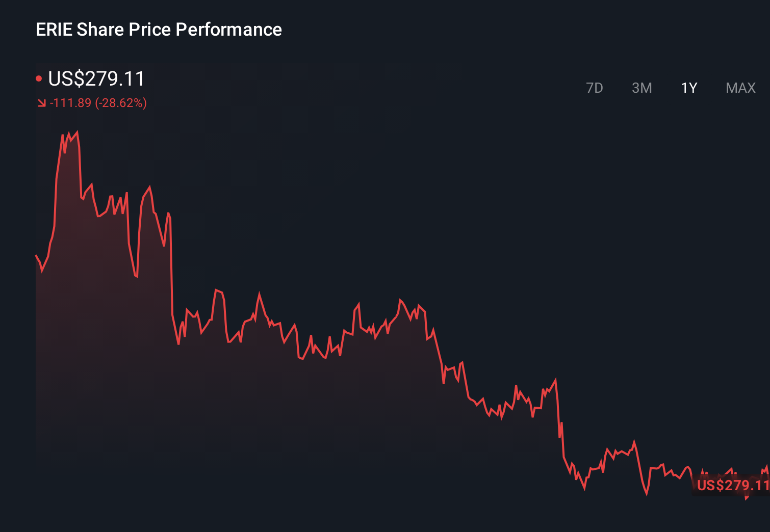Viewport: 770px width, 532px height.
Task: Click the downward trend arrow icon
Action: [41, 103]
